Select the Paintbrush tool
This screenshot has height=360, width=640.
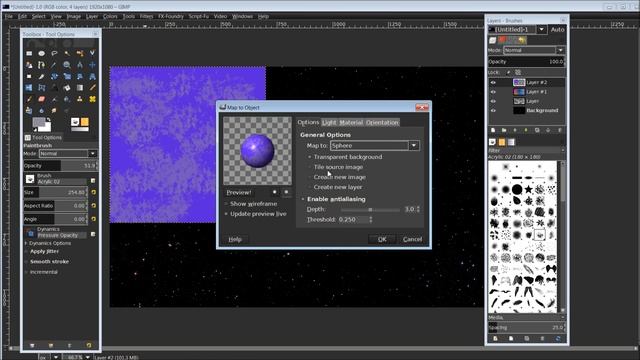[x=29, y=99]
